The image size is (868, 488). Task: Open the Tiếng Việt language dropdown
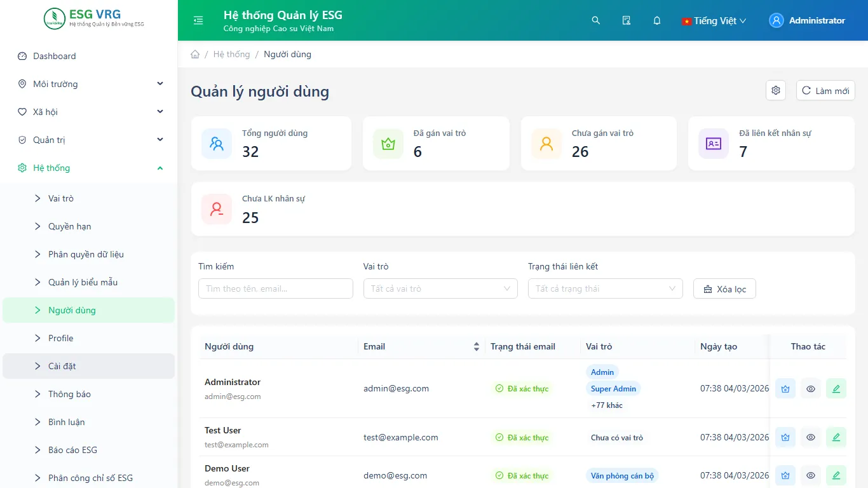click(x=714, y=20)
